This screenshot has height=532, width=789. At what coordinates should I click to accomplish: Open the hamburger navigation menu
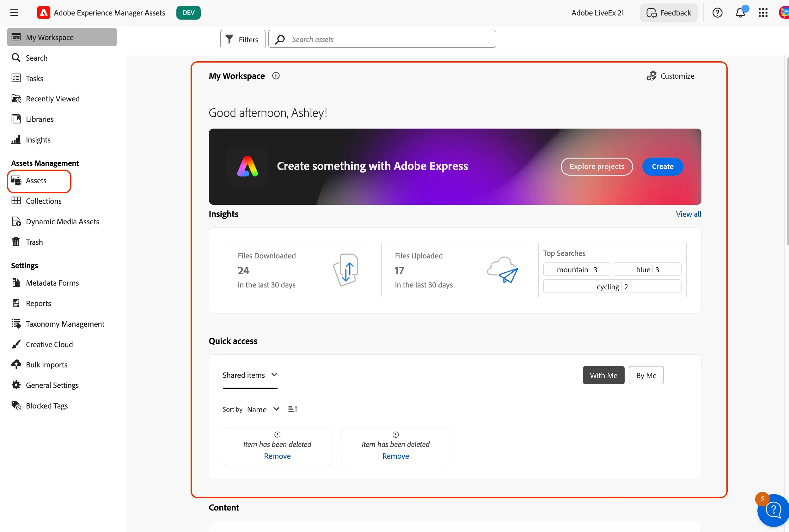coord(14,13)
